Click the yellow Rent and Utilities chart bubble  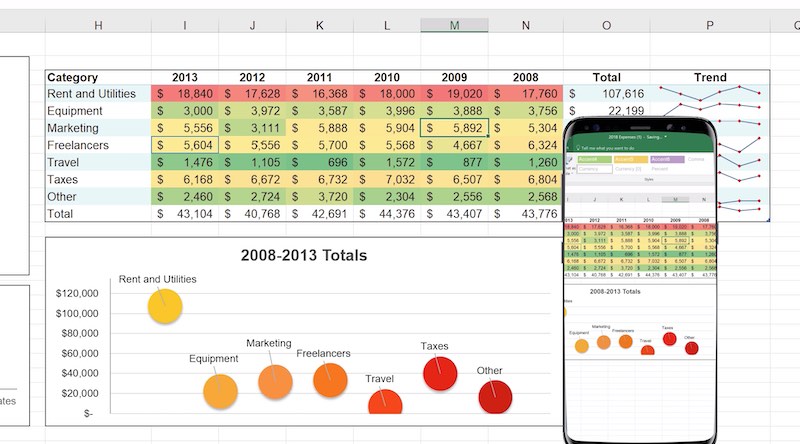[164, 305]
